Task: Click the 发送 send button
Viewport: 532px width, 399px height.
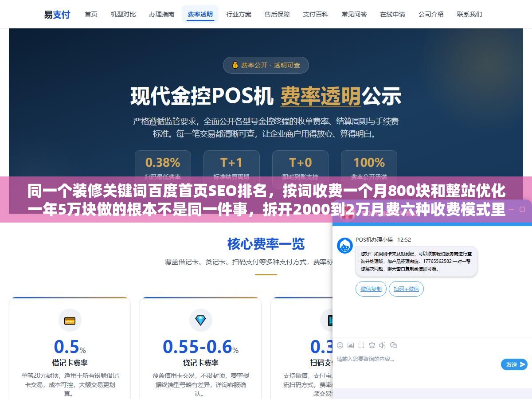Action: 514,364
